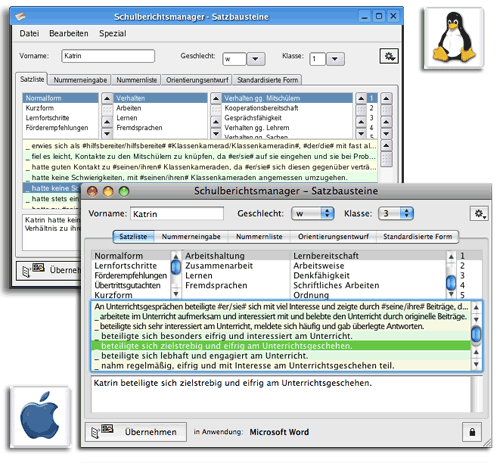This screenshot has width=500, height=463.
Task: Select sentence 'nahm regelmäßig, eifrig und mit Interesse'
Action: [281, 366]
